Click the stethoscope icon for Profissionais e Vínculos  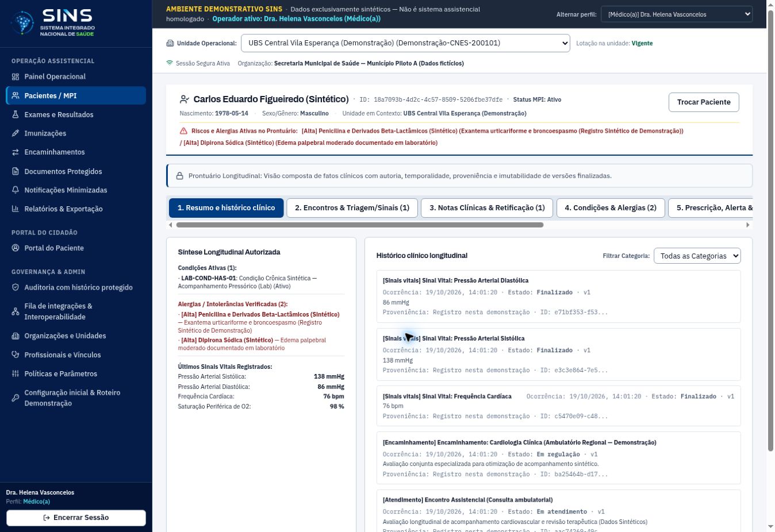coord(16,355)
